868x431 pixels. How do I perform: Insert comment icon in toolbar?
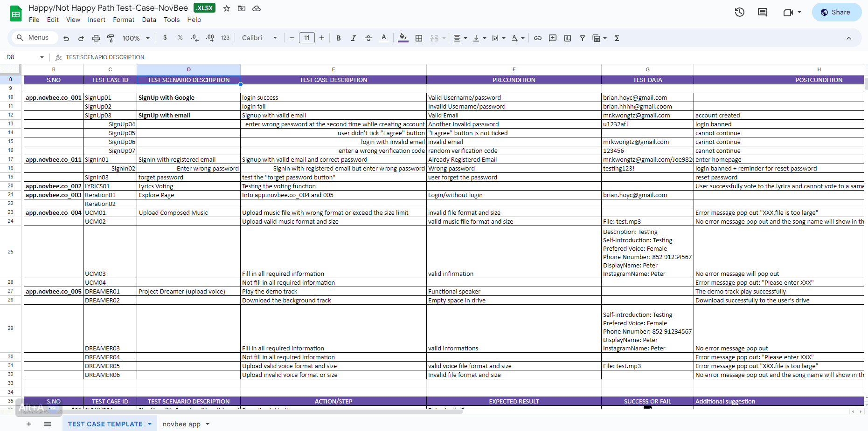(x=553, y=38)
